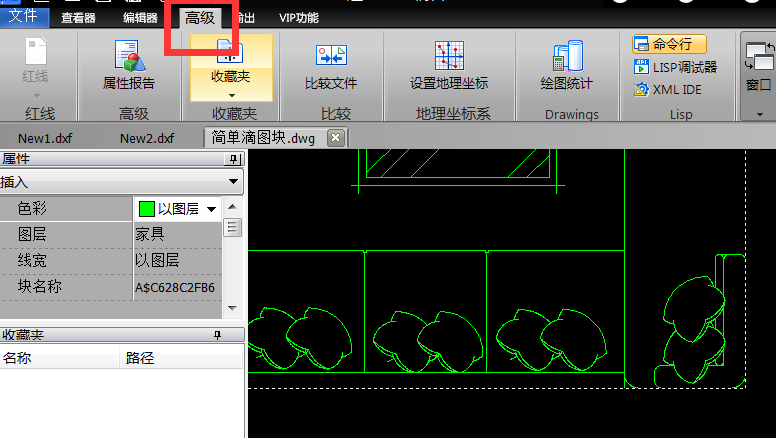Expand the 收藏夹 ribbon dropdown arrow
776x438 pixels.
point(232,95)
